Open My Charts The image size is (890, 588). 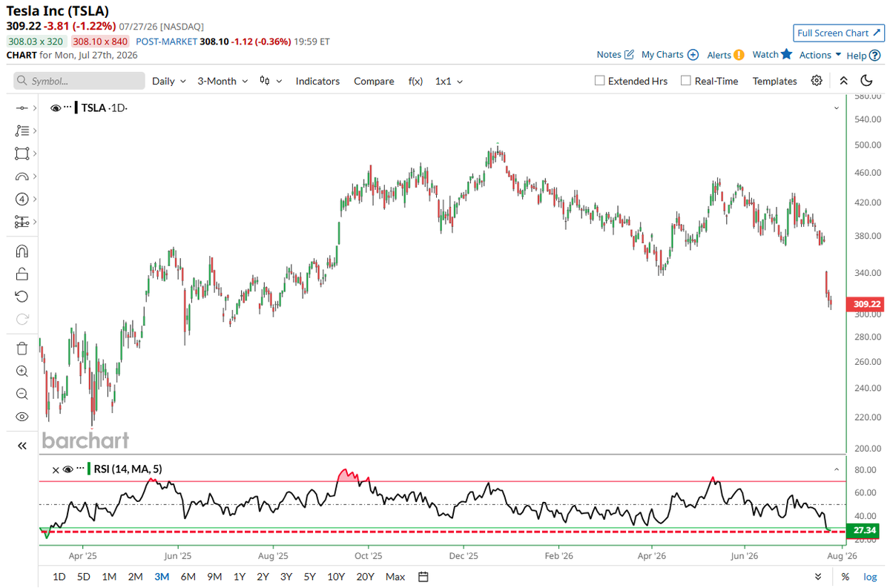[670, 54]
